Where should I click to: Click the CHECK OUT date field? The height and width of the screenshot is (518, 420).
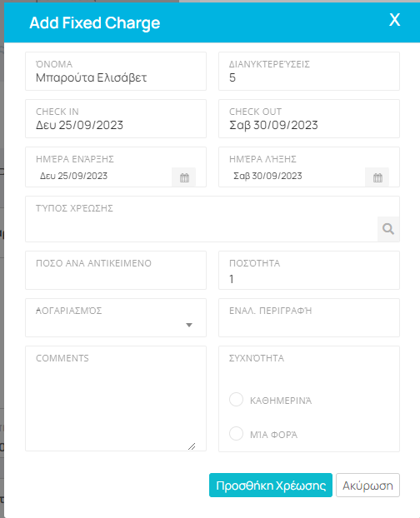coord(309,118)
